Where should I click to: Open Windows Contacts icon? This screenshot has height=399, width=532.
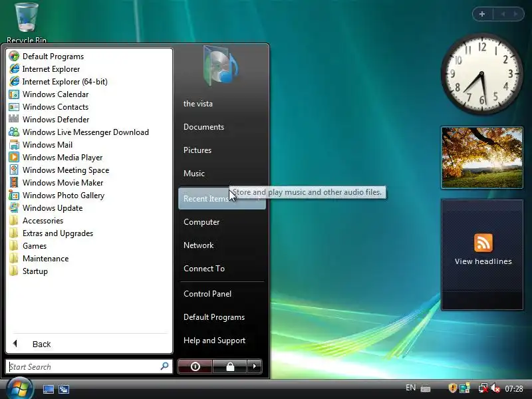tap(14, 107)
